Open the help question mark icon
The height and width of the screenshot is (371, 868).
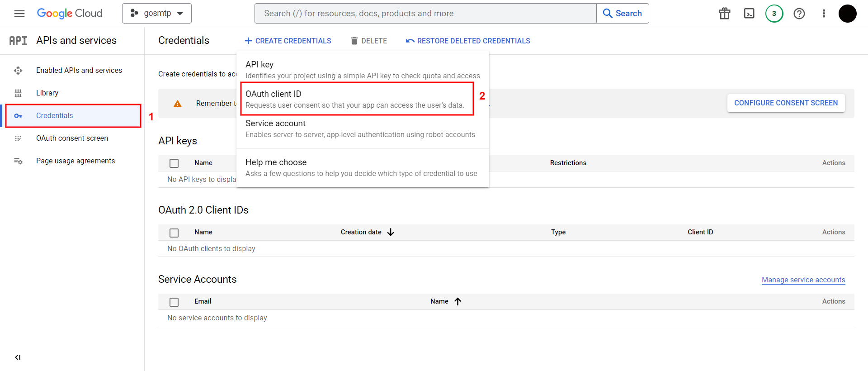coord(799,14)
